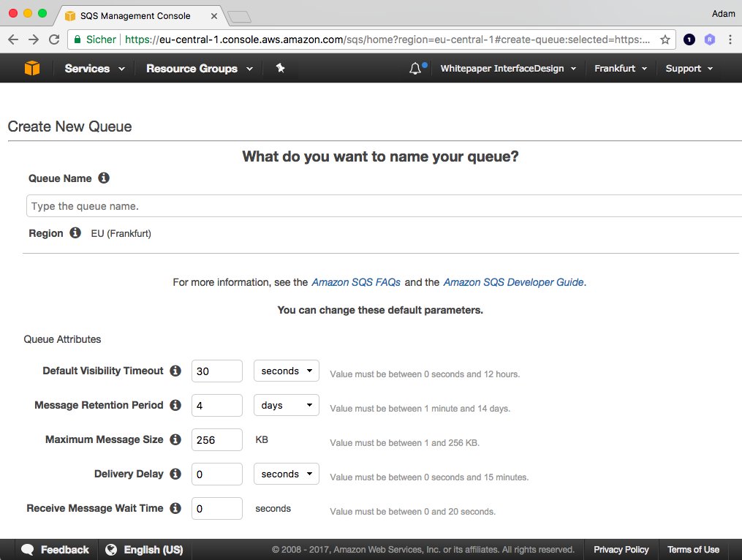Click the Region info icon
The width and height of the screenshot is (742, 560).
75,233
